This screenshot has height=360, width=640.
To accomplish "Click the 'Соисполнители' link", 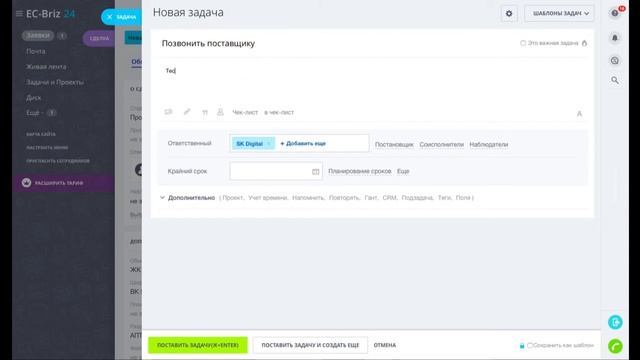I will click(x=441, y=144).
